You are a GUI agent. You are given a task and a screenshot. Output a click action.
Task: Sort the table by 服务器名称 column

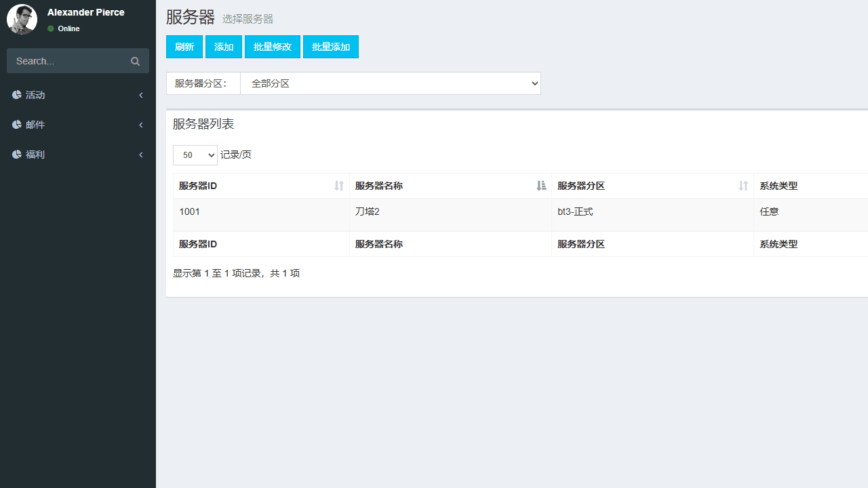(x=540, y=185)
